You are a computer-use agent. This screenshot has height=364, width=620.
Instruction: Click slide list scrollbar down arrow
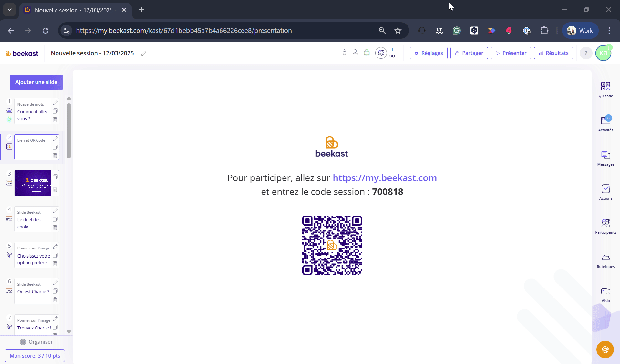pyautogui.click(x=69, y=331)
